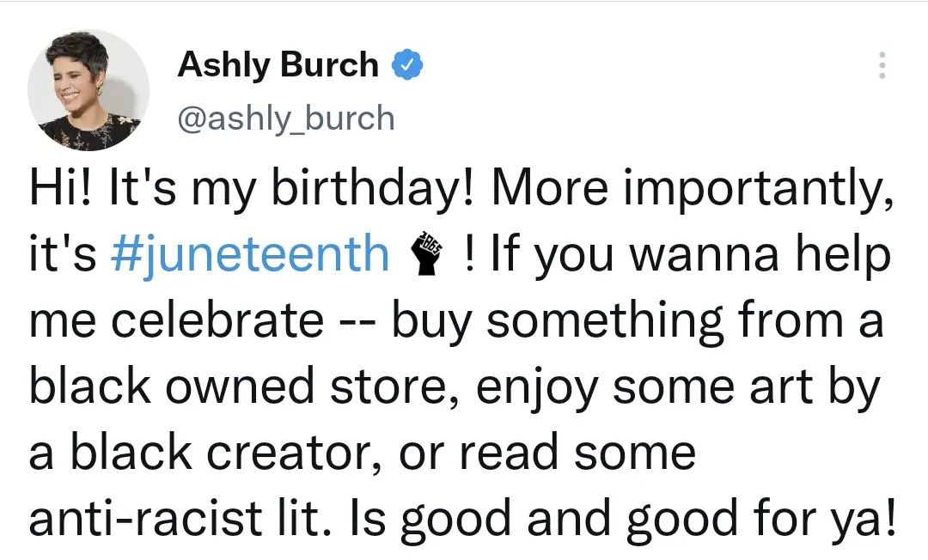Open Ashly Burch's profile picture
Viewport: 928px width, 560px height.
click(x=88, y=89)
